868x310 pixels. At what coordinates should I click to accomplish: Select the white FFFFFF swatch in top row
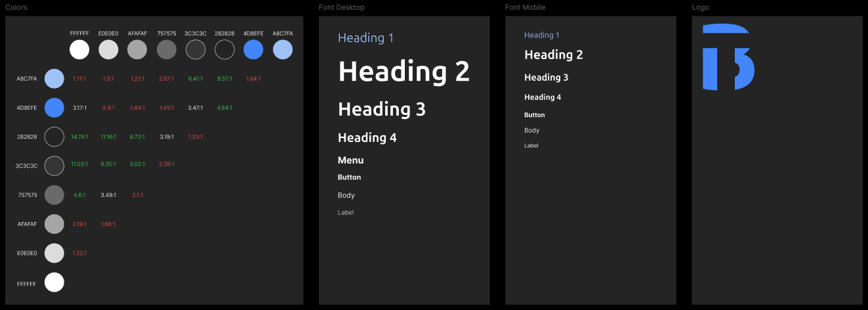click(79, 49)
